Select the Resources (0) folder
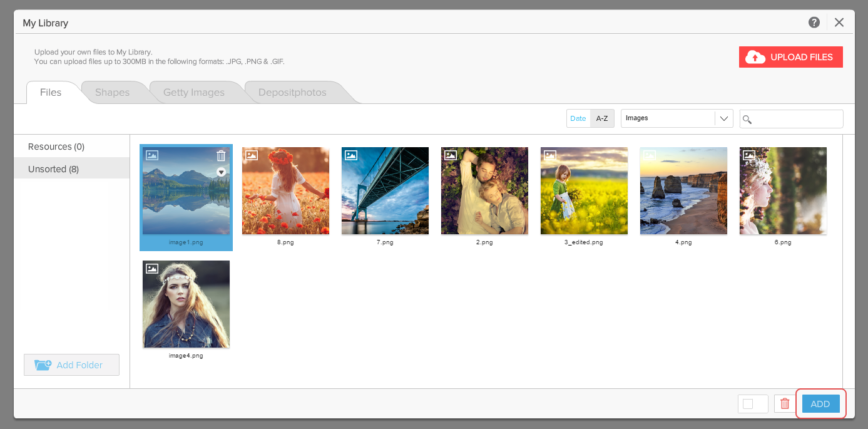 56,147
